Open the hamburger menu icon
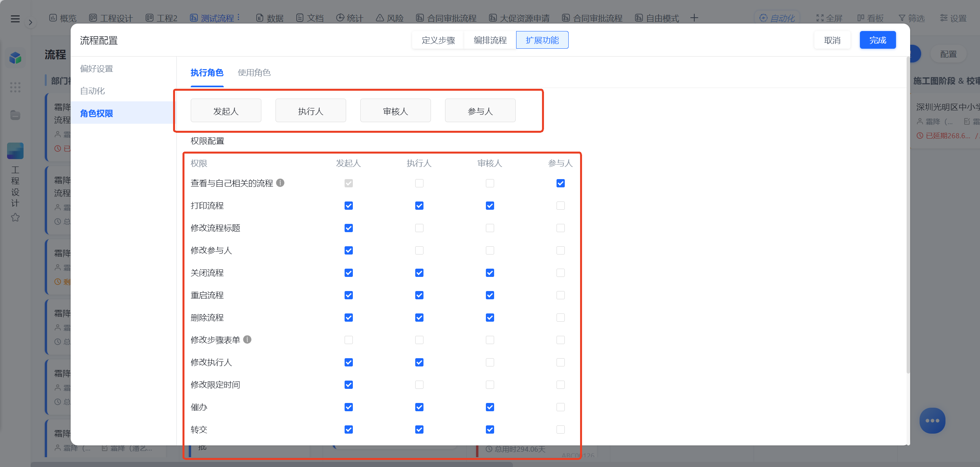 [x=15, y=18]
